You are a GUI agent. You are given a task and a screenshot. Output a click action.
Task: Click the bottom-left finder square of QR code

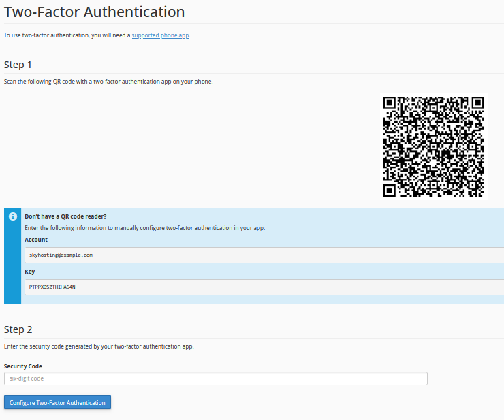tap(390, 189)
